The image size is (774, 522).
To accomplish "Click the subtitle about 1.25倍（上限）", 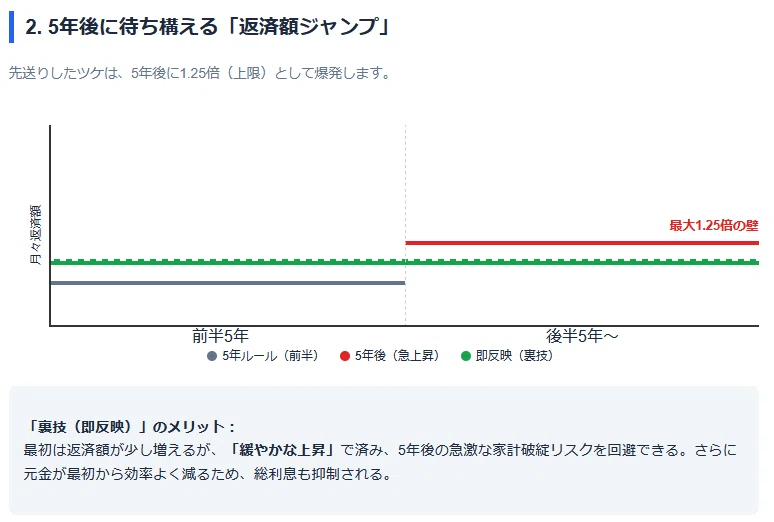I will pos(200,73).
